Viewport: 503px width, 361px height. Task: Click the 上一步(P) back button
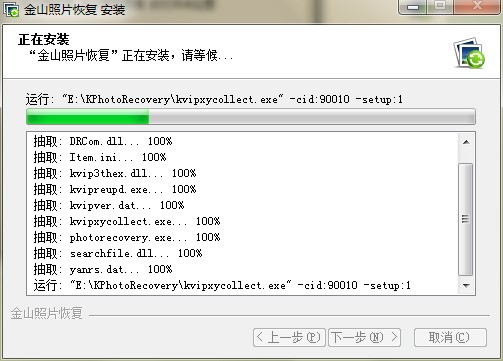[289, 337]
